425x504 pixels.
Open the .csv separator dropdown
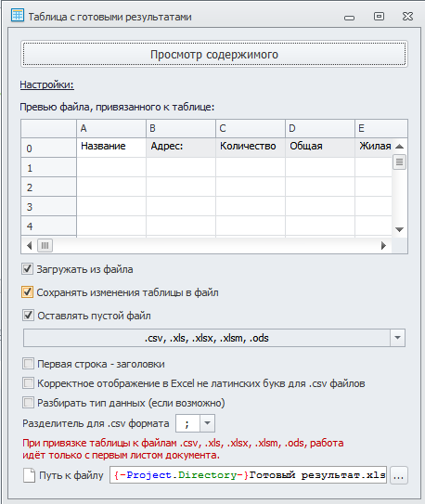pyautogui.click(x=207, y=423)
